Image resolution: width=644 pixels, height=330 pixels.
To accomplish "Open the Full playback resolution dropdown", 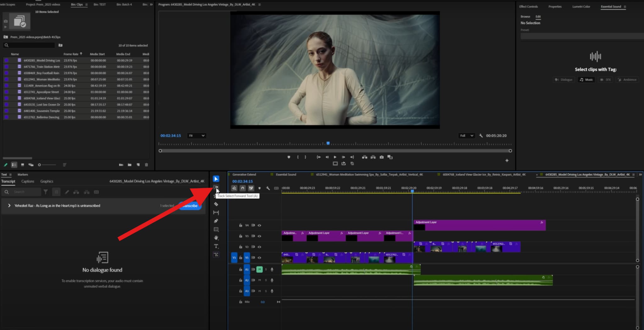I will tap(467, 135).
